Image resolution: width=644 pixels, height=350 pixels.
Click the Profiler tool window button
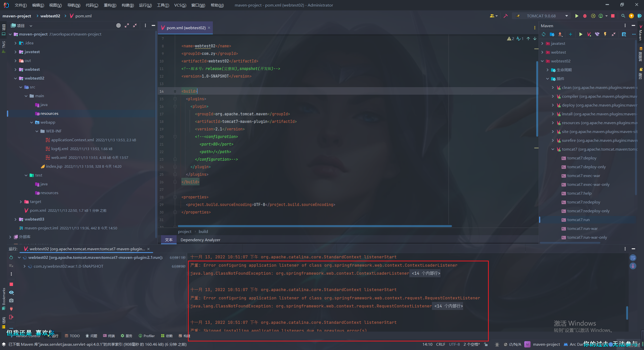(147, 336)
